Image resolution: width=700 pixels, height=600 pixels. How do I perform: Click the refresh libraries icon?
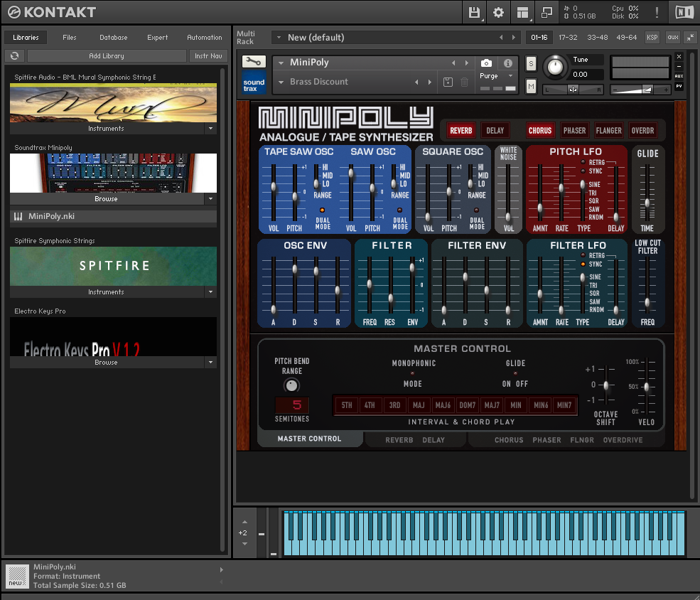pos(15,55)
